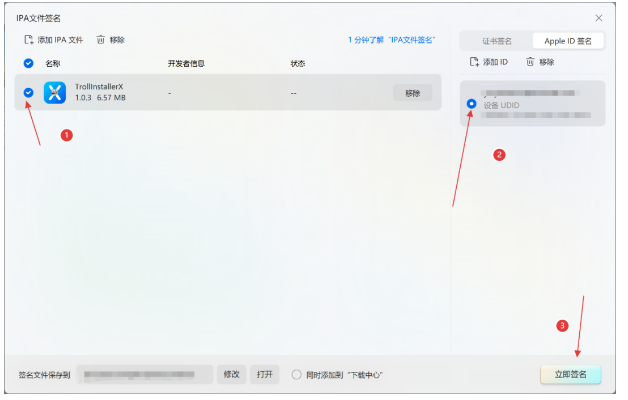Click the 移除 button in TrollInstallerX row
The height and width of the screenshot is (400, 628).
coord(413,93)
